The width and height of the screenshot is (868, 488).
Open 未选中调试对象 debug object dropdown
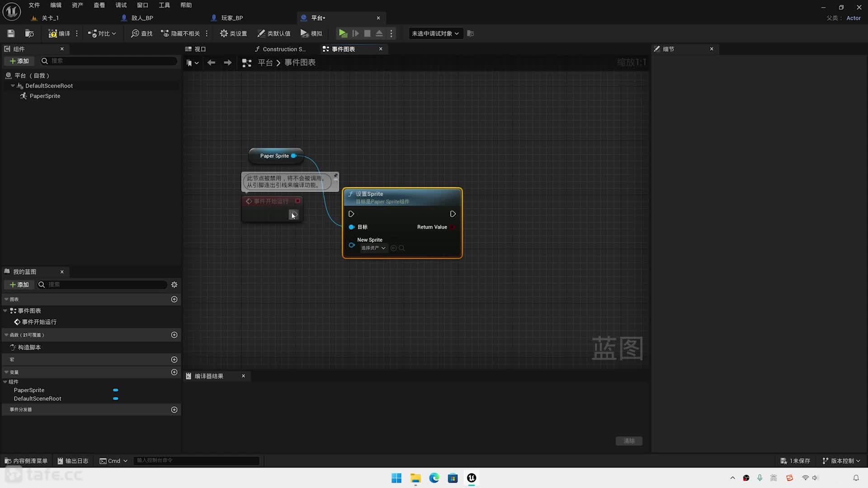tap(436, 33)
